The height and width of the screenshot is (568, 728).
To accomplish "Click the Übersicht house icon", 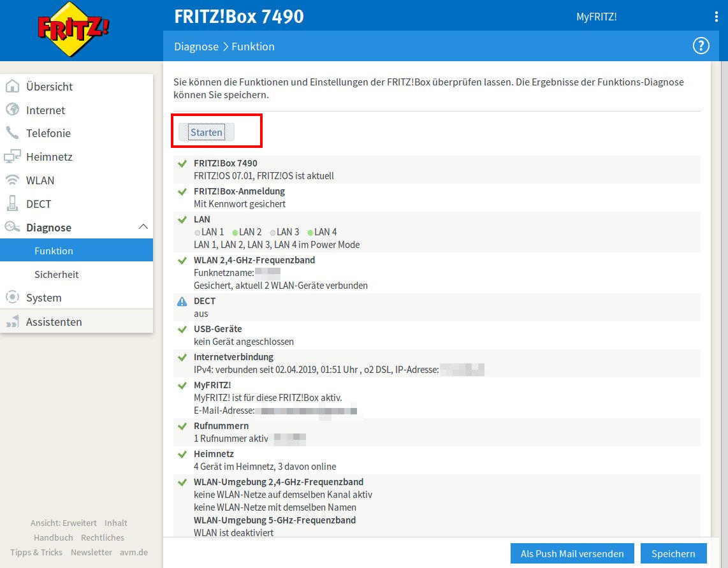I will pyautogui.click(x=13, y=87).
